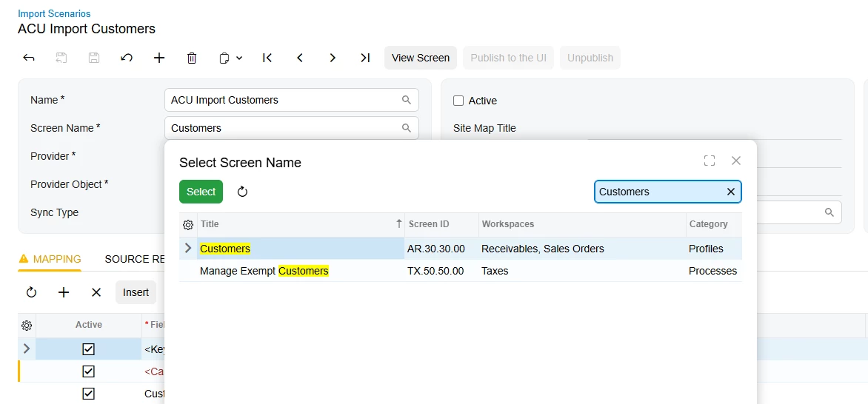
Task: Toggle Active checkbox in second mapping row
Action: pos(89,371)
